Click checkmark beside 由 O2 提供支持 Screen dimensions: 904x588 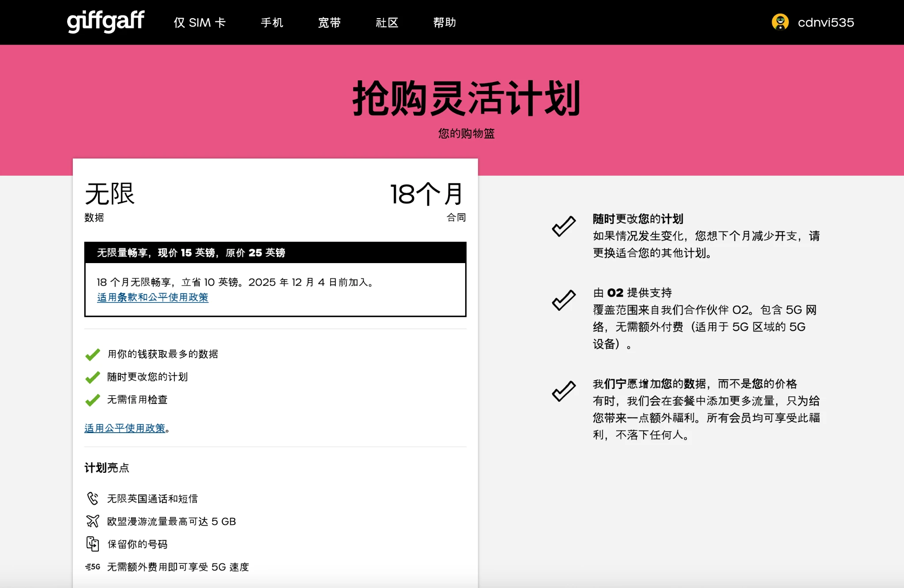point(564,300)
